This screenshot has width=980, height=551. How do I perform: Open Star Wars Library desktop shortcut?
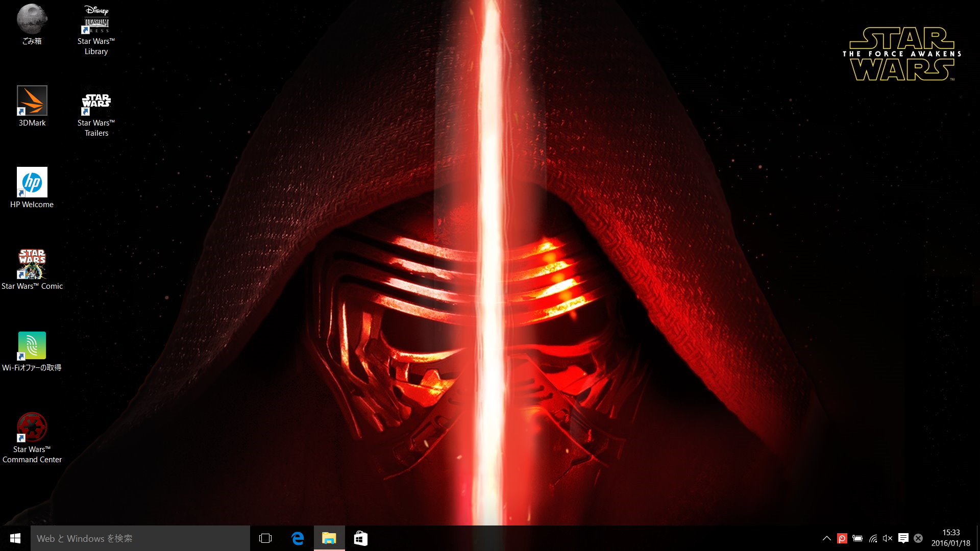96,30
